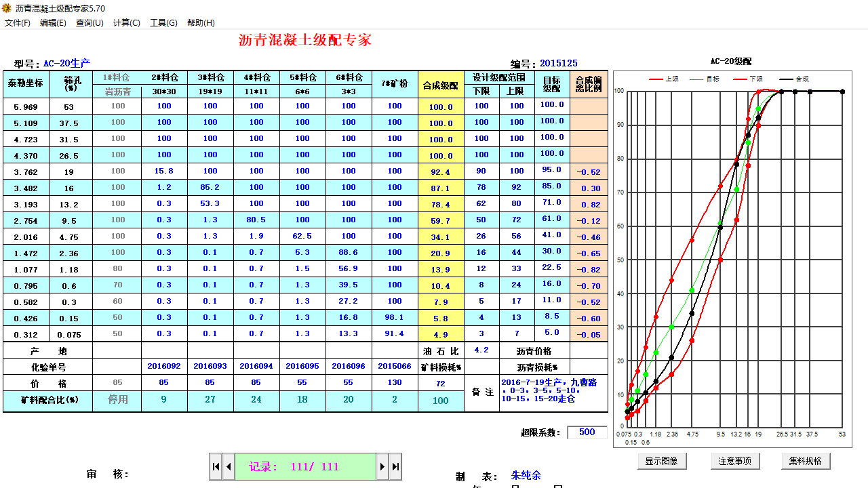Click the 超限系数 value input field

coord(587,432)
